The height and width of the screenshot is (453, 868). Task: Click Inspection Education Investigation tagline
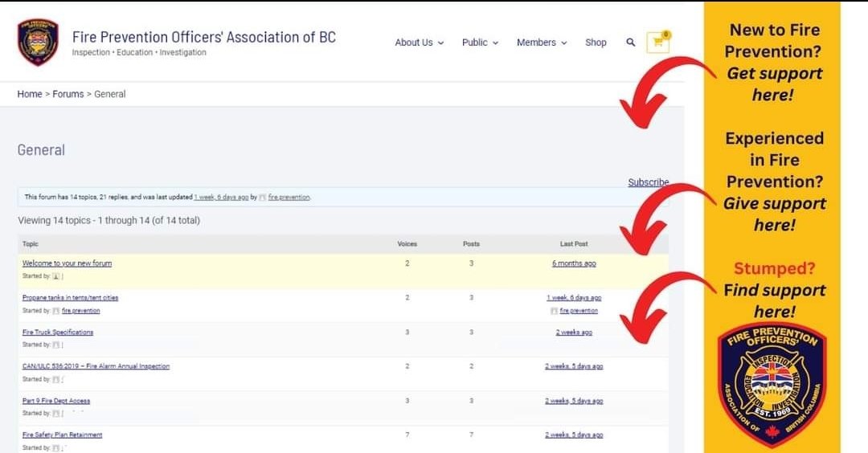(139, 52)
